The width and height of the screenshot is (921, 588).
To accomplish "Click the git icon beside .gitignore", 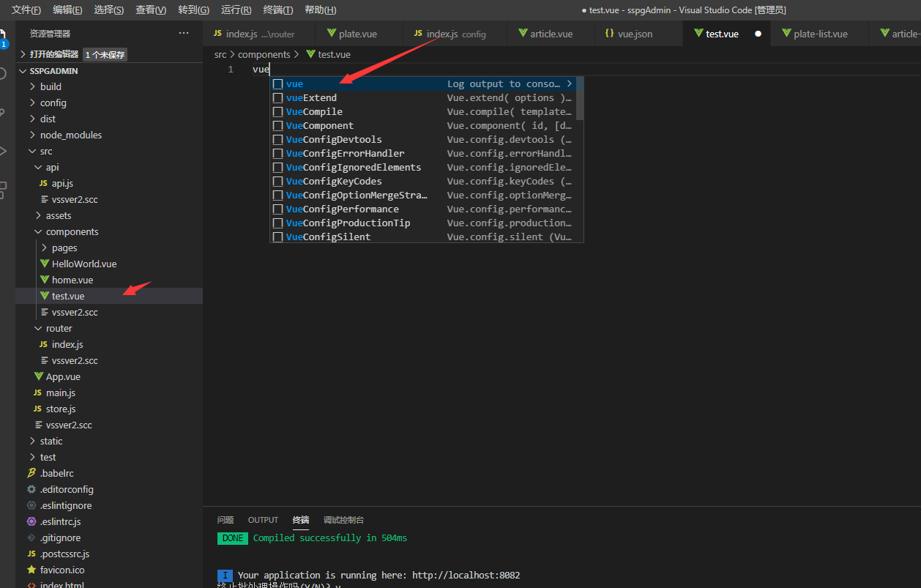I will click(31, 537).
